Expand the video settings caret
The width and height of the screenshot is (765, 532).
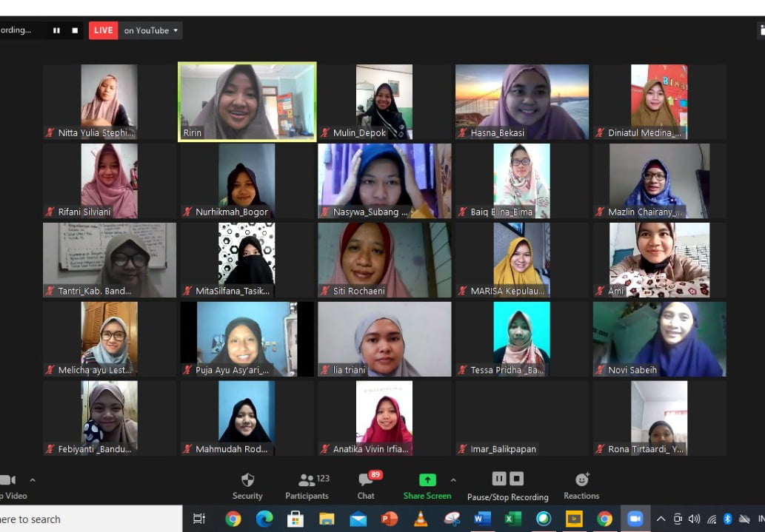(x=32, y=480)
